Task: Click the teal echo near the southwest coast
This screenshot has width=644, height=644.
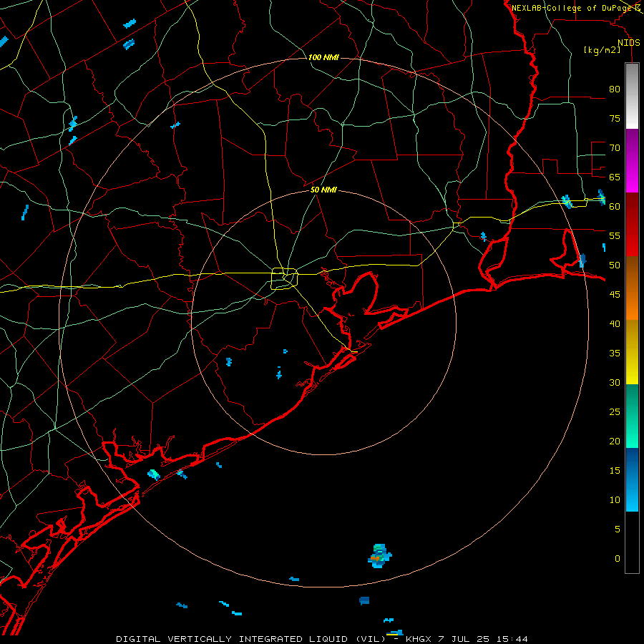Action: point(154,475)
